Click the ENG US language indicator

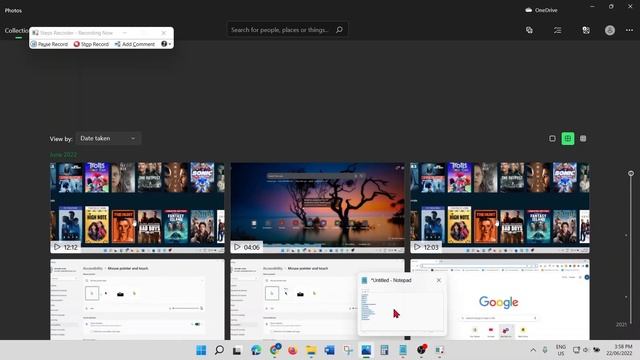coord(561,350)
